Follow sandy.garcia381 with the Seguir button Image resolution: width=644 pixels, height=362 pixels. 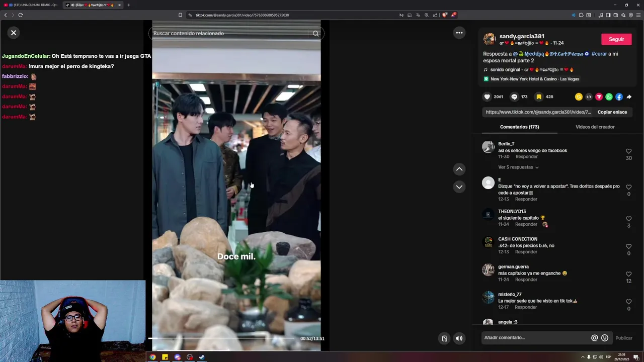[x=616, y=39]
